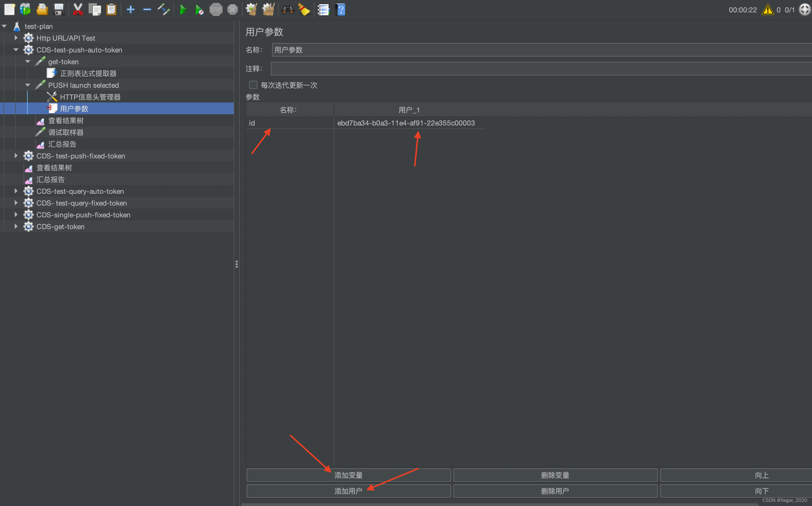This screenshot has height=506, width=812.
Task: Click the 删除用户 button
Action: (555, 491)
